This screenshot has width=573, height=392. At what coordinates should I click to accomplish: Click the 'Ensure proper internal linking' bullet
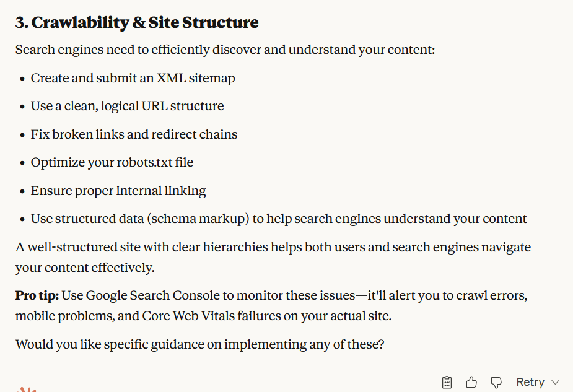tap(118, 191)
